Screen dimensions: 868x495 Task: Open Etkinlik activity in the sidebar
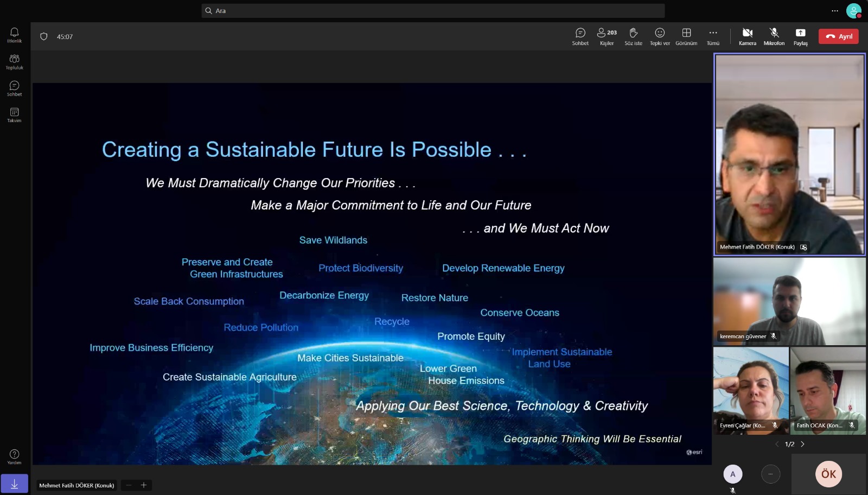click(x=15, y=35)
